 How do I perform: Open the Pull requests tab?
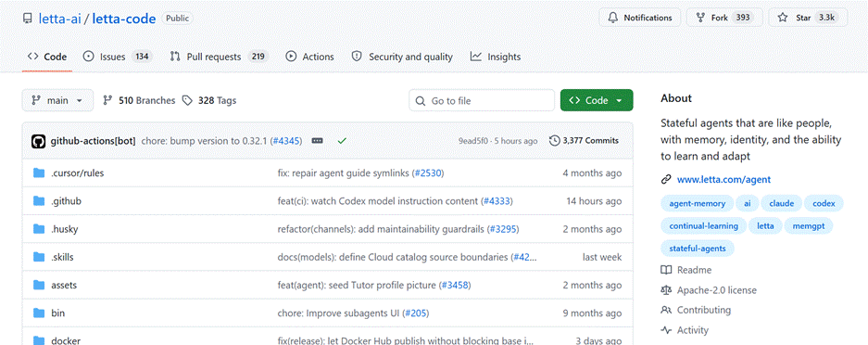[220, 57]
